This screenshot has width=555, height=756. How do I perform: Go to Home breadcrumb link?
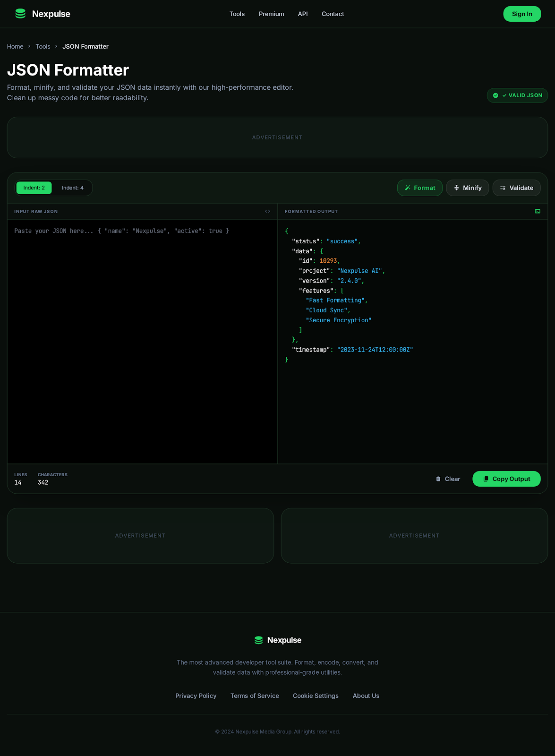15,46
